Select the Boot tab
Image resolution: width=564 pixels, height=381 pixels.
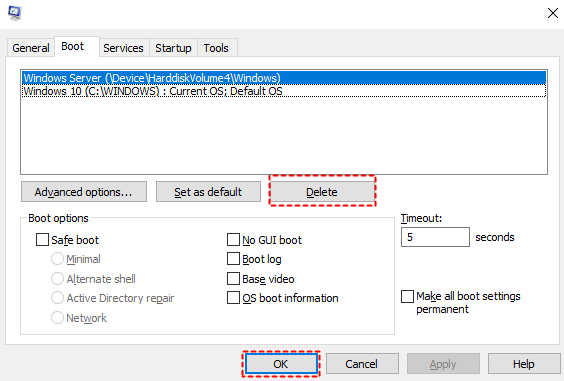(x=77, y=46)
